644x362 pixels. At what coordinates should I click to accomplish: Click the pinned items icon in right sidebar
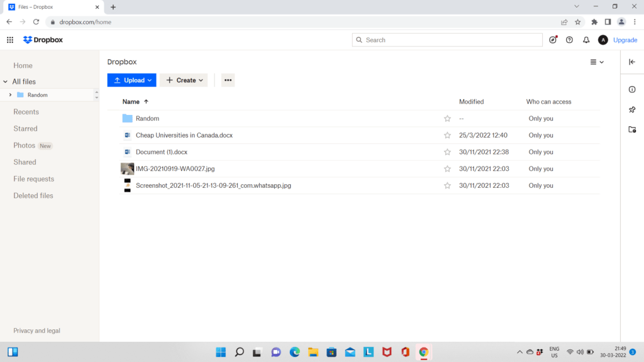click(x=631, y=109)
